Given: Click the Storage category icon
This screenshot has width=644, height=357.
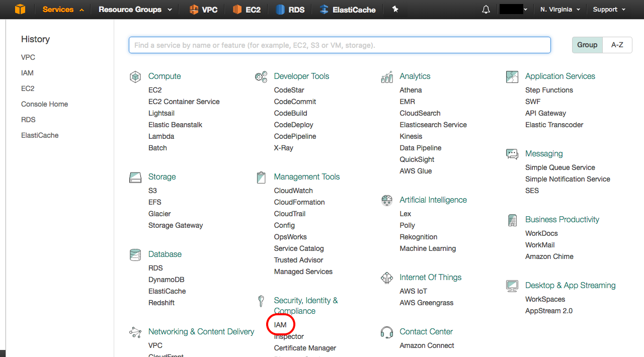Looking at the screenshot, I should [x=135, y=177].
